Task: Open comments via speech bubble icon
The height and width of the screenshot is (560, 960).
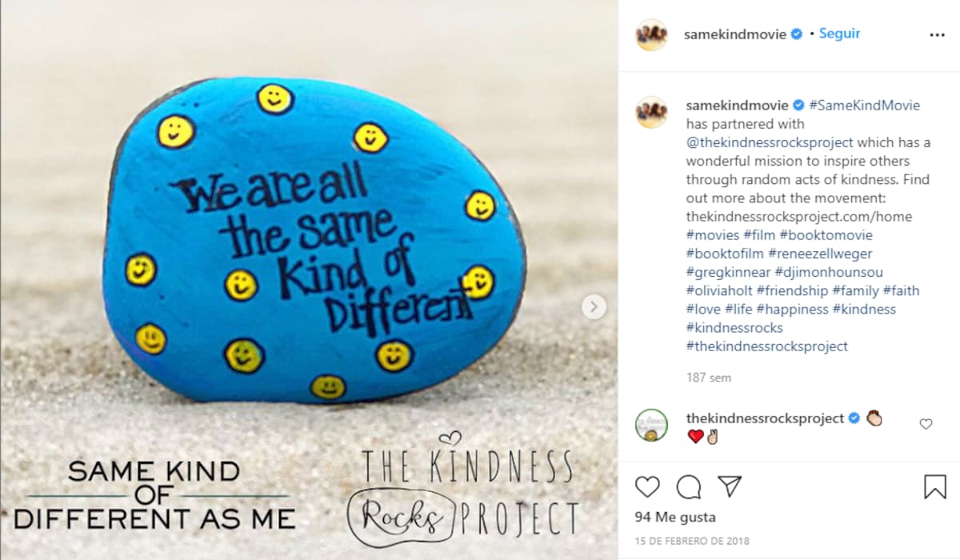Action: coord(689,486)
